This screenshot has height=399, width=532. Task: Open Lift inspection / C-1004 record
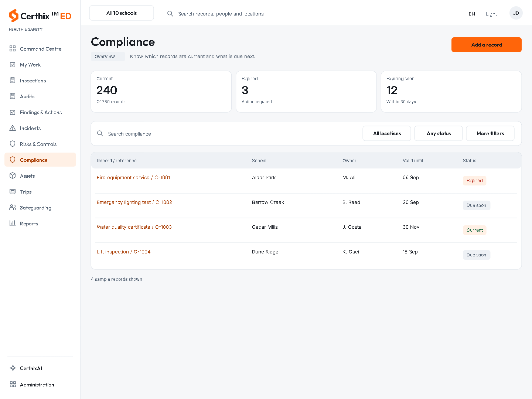tap(123, 252)
